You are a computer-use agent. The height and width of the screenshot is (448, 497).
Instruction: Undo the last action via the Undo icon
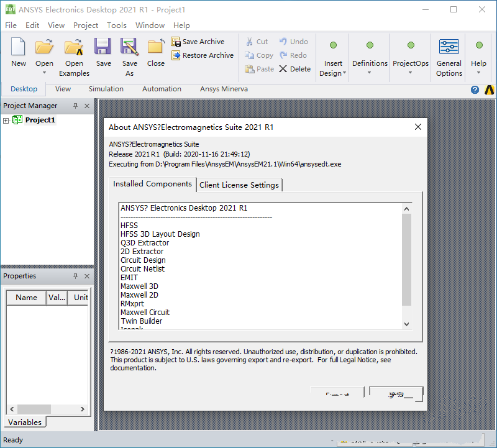pos(283,42)
